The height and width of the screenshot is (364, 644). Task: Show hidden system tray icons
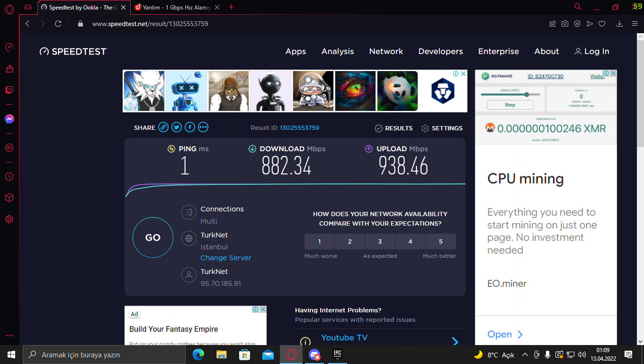coord(525,355)
